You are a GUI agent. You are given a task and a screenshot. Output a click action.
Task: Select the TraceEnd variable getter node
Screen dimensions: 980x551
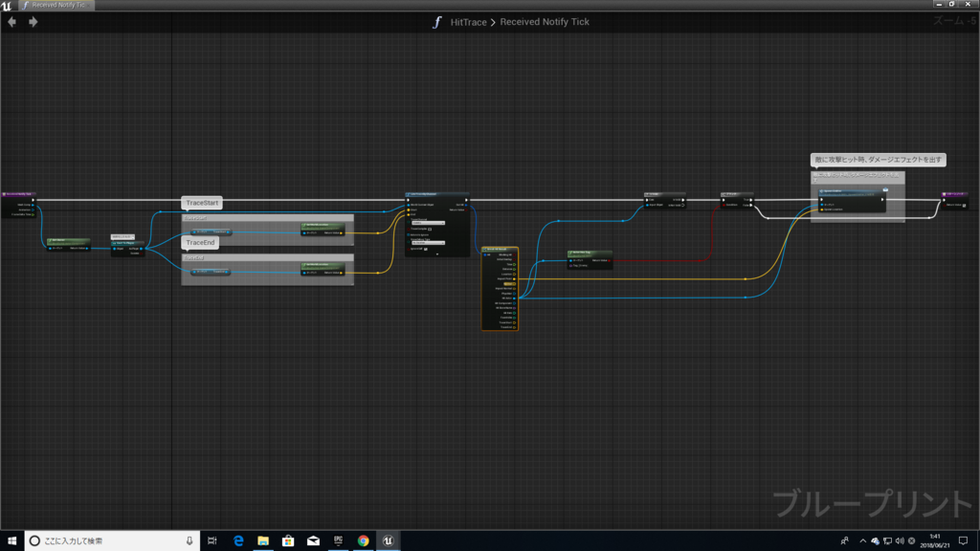[211, 272]
